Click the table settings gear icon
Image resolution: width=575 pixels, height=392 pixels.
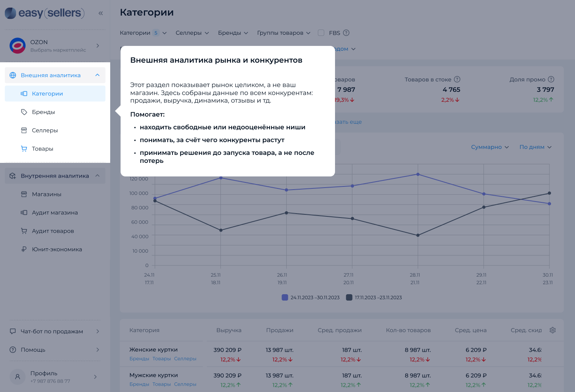click(553, 330)
